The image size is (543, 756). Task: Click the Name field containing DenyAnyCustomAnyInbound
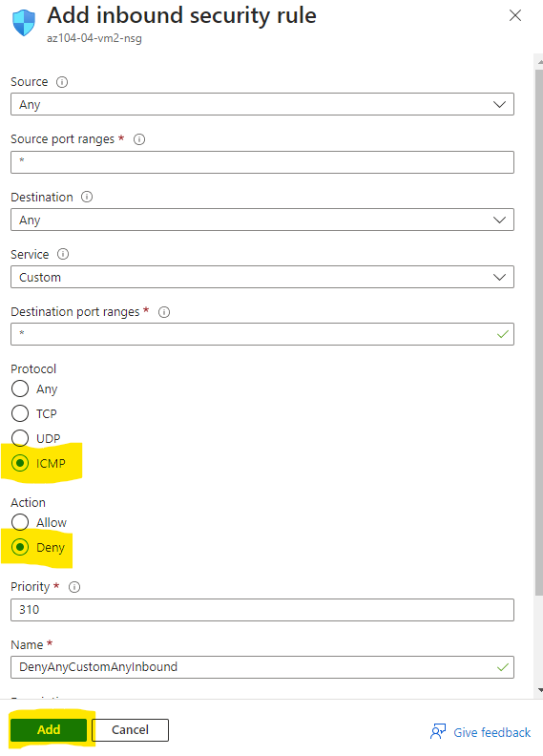(x=262, y=667)
